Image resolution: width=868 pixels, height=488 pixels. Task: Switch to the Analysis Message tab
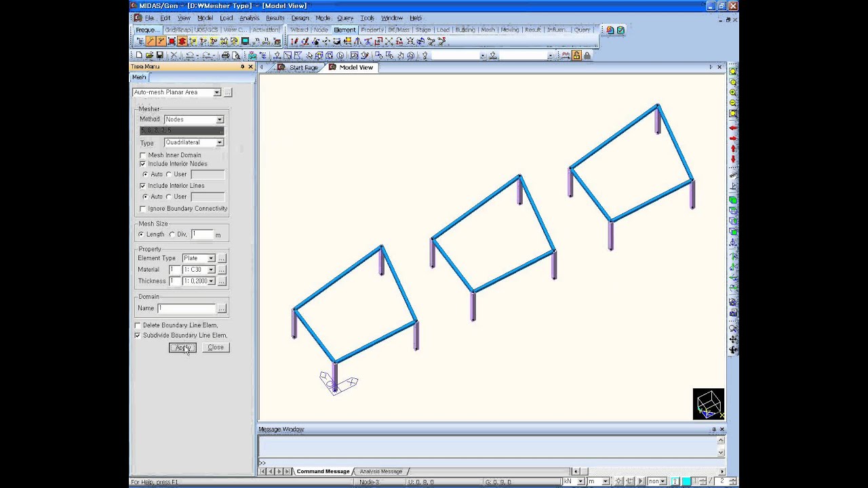pyautogui.click(x=380, y=471)
